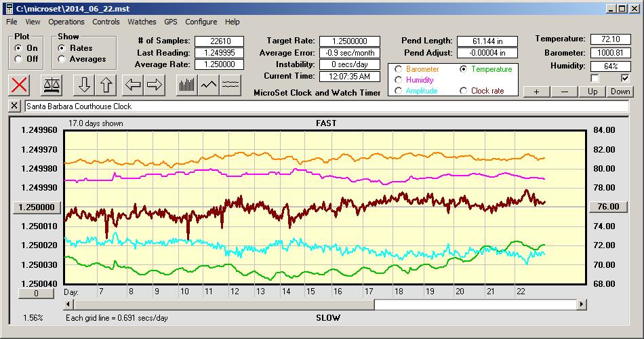644x339 pixels.
Task: Click the right arrow toolbar icon
Action: [155, 85]
